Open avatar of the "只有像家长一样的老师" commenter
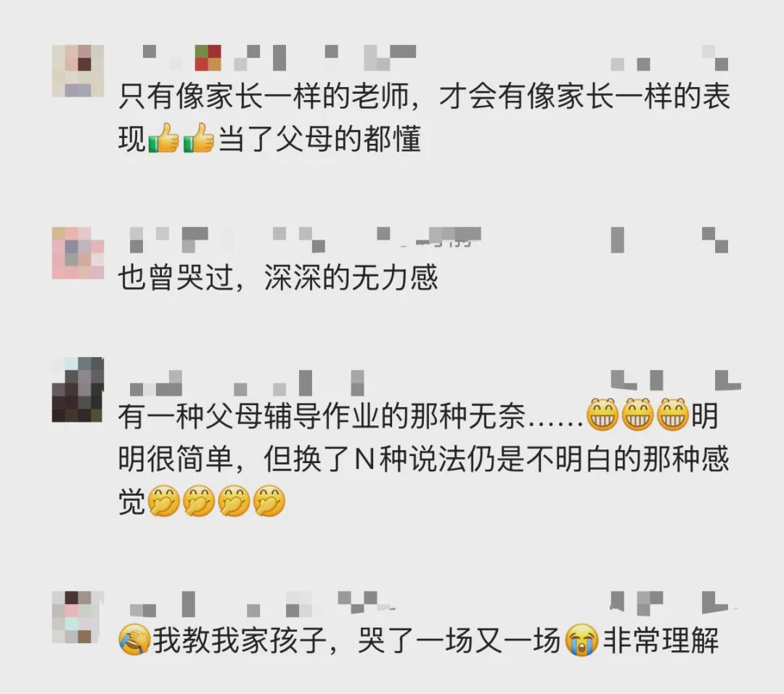 [78, 70]
